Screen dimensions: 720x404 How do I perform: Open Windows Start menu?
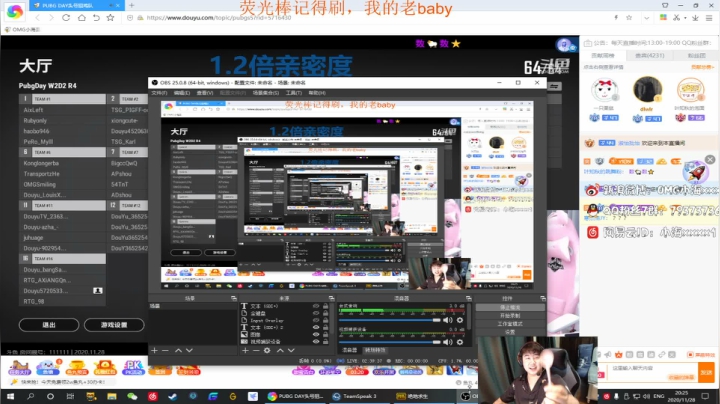pos(10,396)
